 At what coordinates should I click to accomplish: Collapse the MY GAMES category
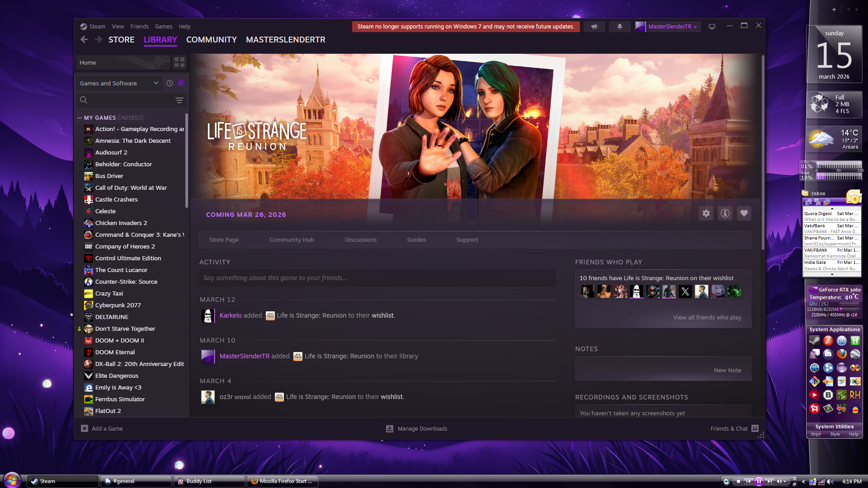(80, 118)
